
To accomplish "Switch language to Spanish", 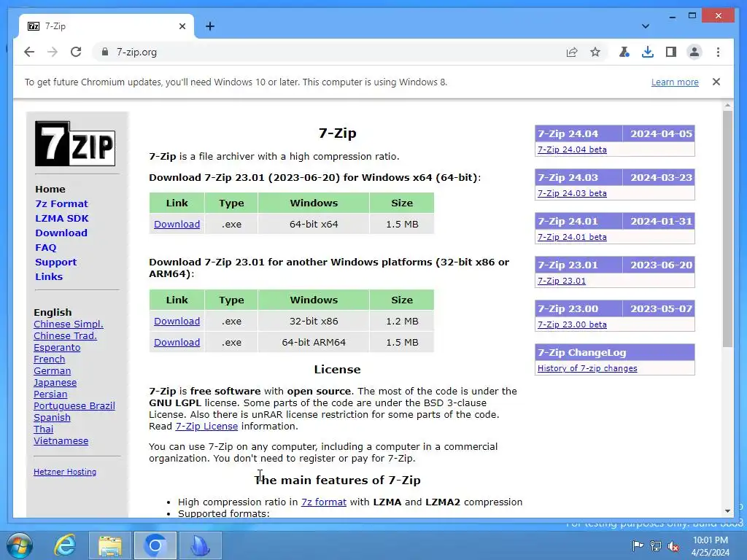I will click(x=52, y=418).
